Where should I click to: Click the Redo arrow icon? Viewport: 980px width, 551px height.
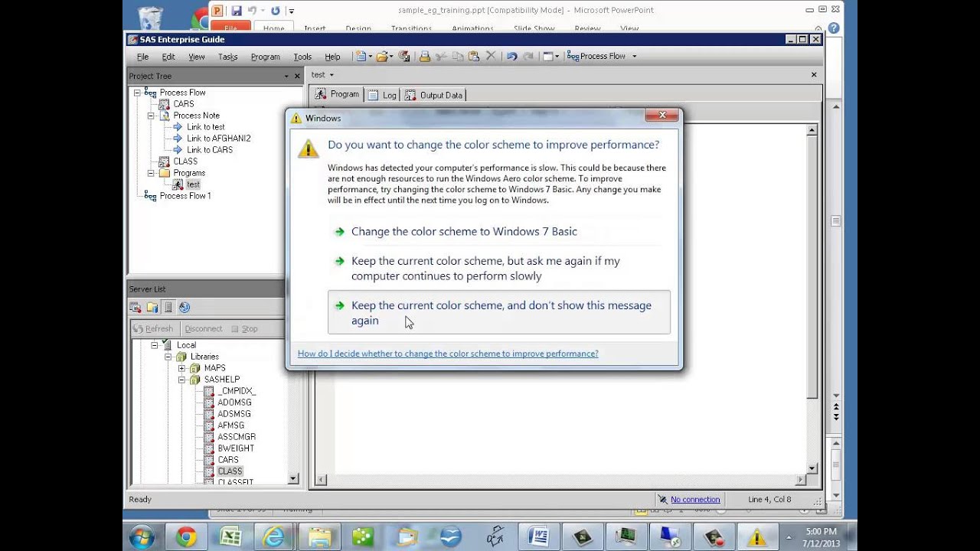pos(528,57)
